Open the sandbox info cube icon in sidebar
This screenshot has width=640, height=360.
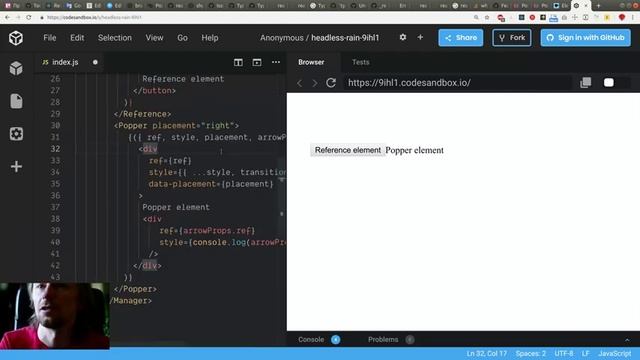(16, 68)
